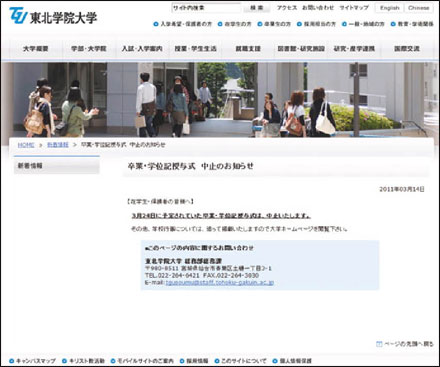440x367 pixels.
Task: Open the 個人情報保護 footer link
Action: pos(295,361)
